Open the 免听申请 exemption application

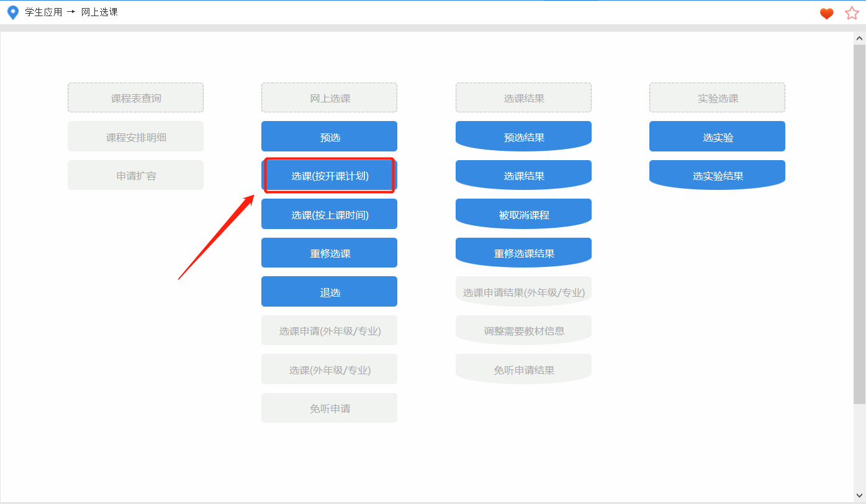point(329,408)
